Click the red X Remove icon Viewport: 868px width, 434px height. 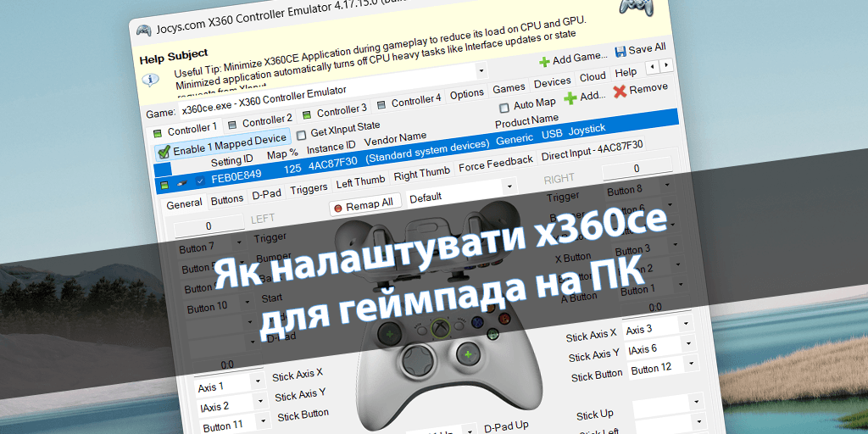point(620,91)
